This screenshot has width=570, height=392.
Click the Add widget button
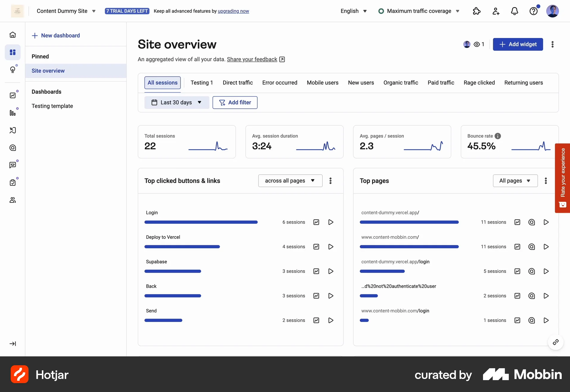click(518, 44)
